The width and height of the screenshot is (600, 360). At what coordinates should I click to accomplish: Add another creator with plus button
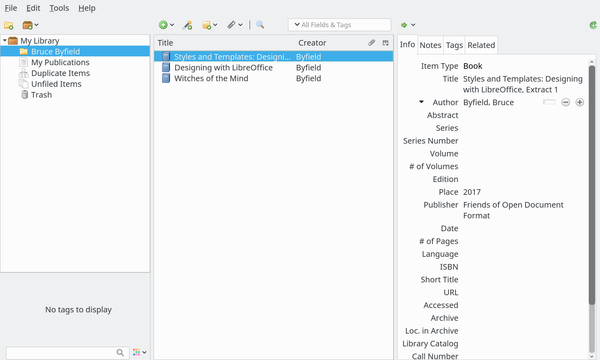pyautogui.click(x=580, y=102)
